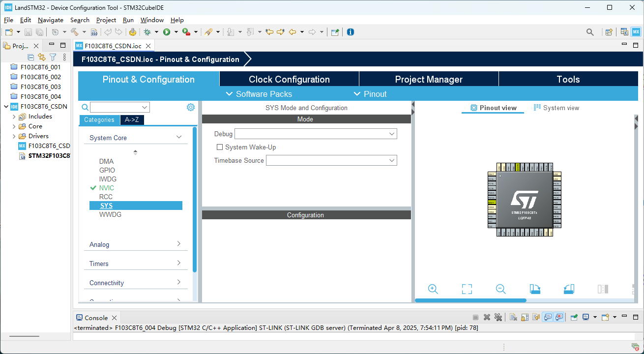Switch to the A->Z list tab
644x354 pixels.
(x=132, y=120)
